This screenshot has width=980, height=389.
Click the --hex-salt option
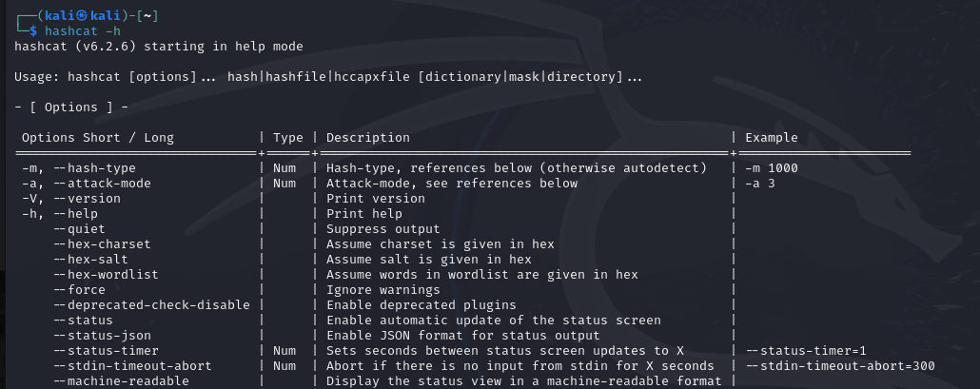(x=90, y=259)
